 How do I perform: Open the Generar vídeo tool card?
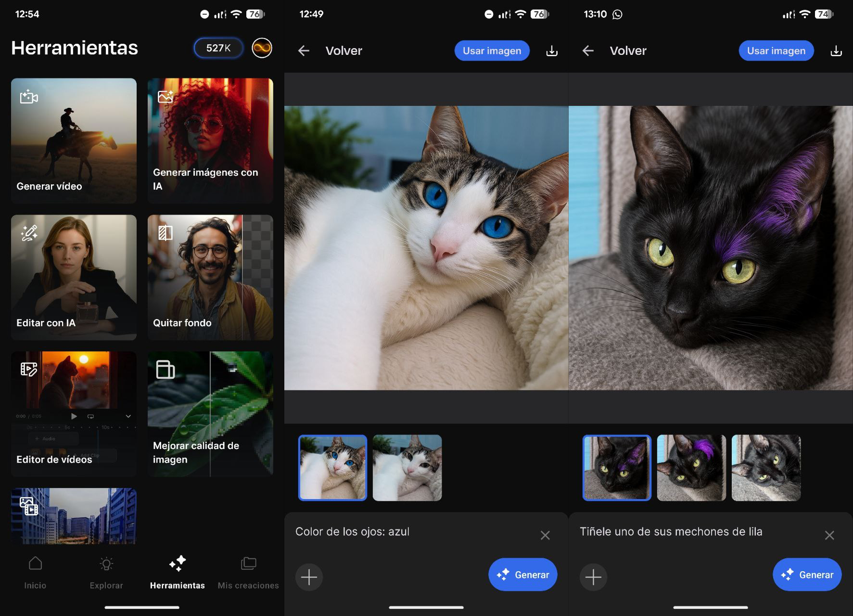pyautogui.click(x=74, y=141)
